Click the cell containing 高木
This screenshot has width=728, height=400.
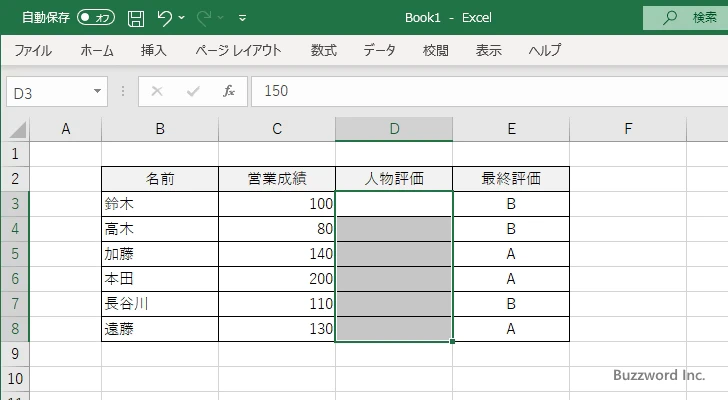160,229
